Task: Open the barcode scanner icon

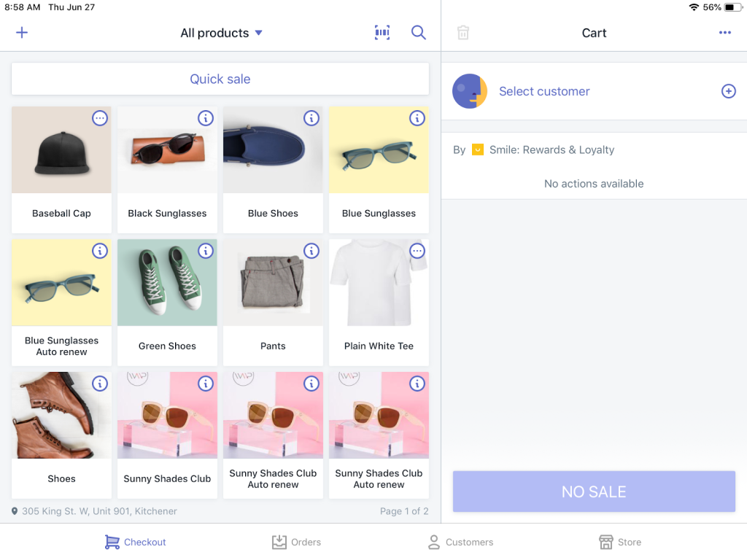Action: click(382, 32)
